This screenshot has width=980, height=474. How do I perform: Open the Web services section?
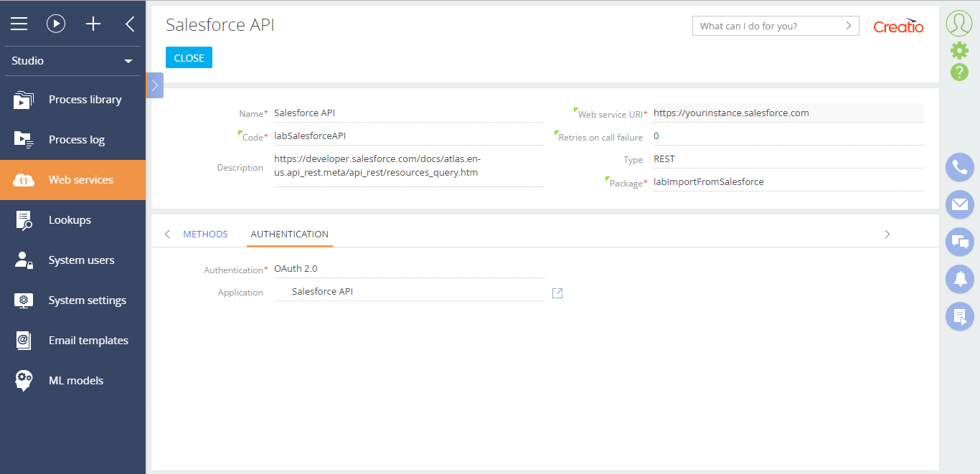(x=72, y=180)
